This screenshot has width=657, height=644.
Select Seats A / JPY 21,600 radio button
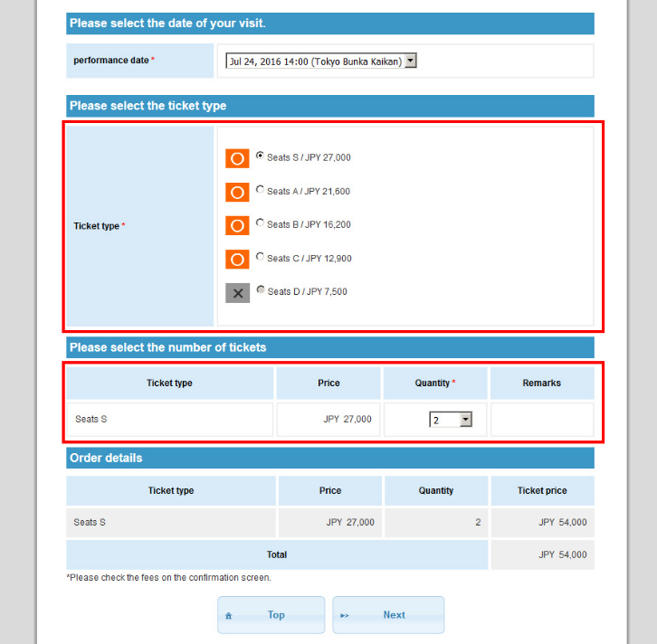(x=261, y=190)
